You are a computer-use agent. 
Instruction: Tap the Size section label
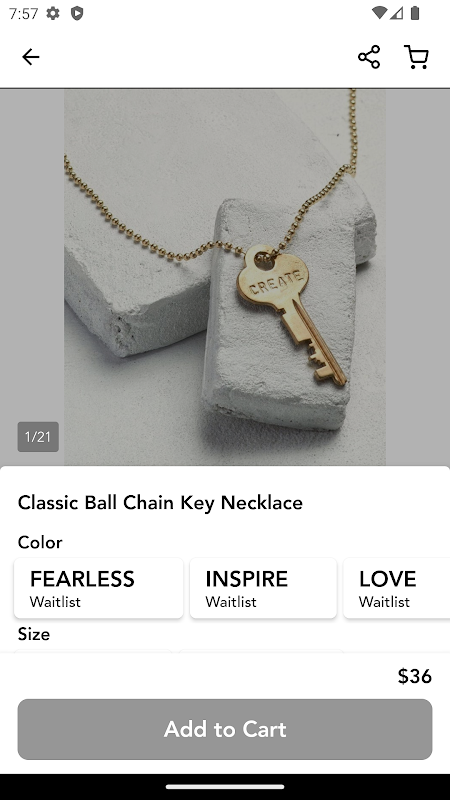tap(34, 634)
